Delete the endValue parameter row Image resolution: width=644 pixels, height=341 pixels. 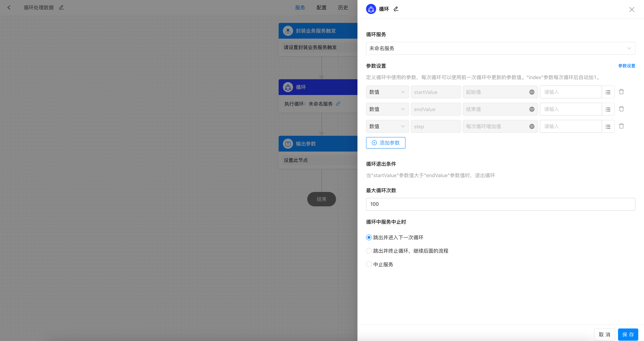[x=621, y=109]
